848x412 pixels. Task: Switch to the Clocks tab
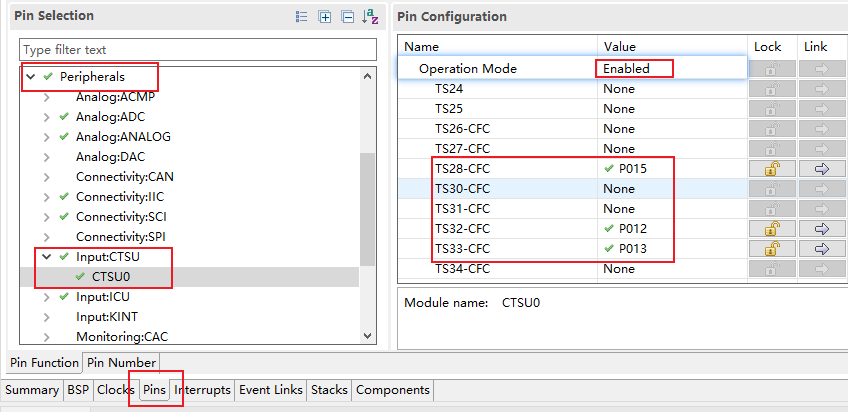coord(116,390)
